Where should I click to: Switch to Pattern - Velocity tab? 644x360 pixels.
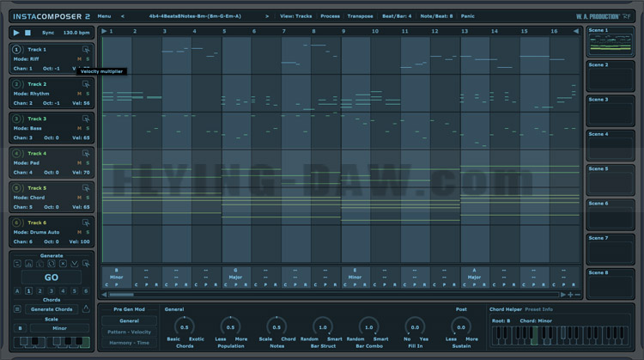coord(129,332)
